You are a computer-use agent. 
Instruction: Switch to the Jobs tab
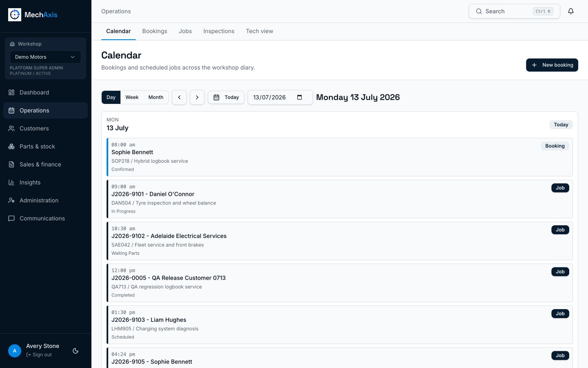[185, 31]
